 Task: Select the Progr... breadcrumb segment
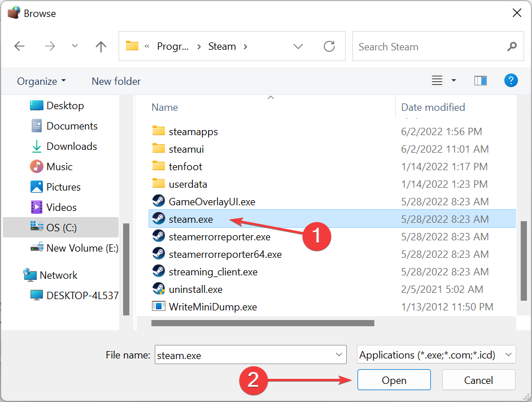click(x=173, y=46)
